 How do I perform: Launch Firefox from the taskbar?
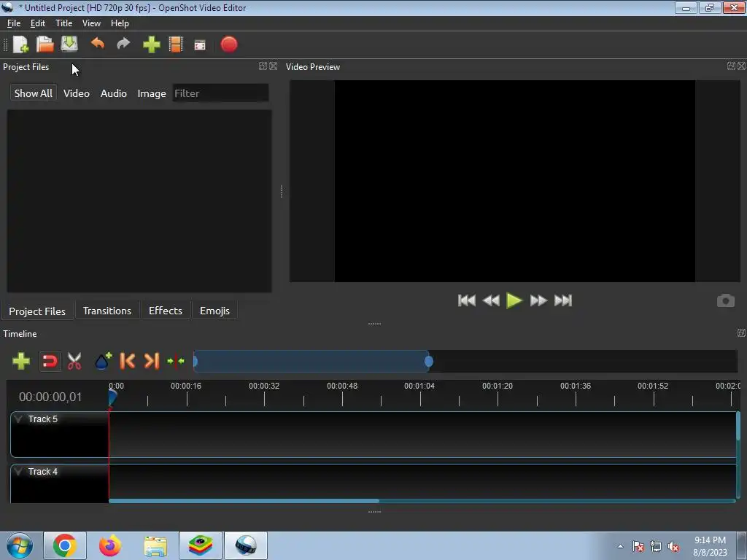(x=110, y=545)
